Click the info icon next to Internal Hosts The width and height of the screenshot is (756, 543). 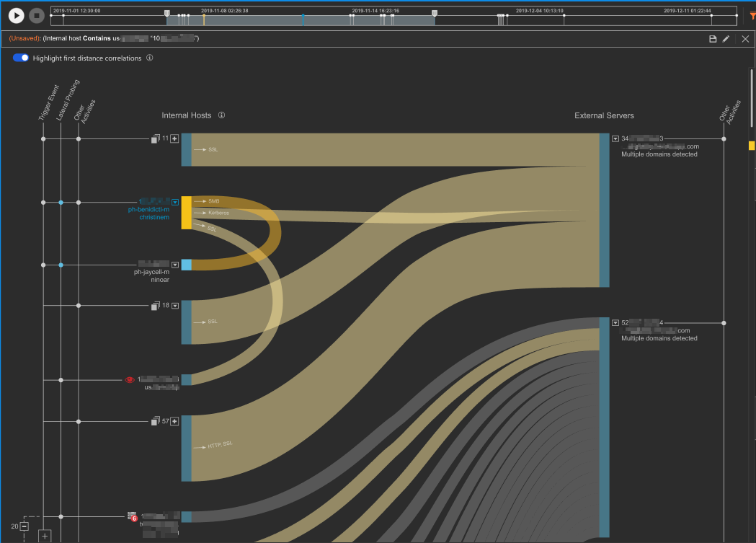222,115
